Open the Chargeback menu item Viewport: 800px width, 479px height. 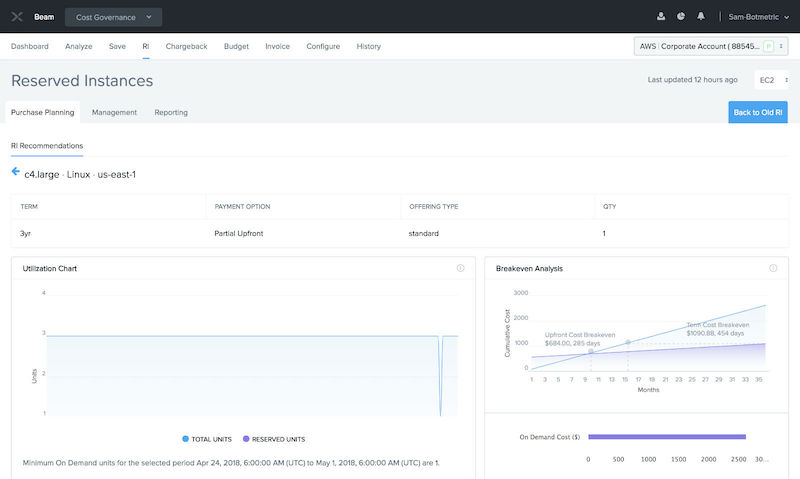(x=186, y=46)
